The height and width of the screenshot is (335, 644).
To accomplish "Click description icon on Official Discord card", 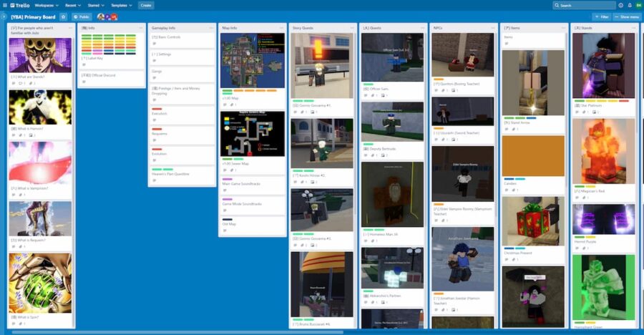I will pos(84,82).
